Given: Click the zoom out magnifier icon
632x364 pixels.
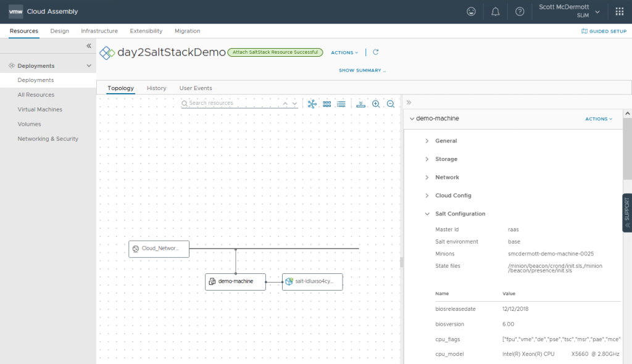Looking at the screenshot, I should [391, 104].
